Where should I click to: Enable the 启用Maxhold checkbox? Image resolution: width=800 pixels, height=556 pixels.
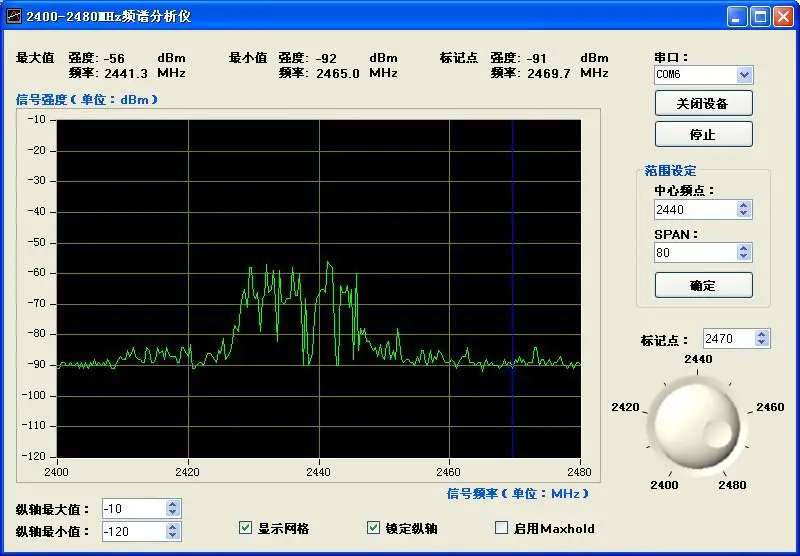click(502, 527)
